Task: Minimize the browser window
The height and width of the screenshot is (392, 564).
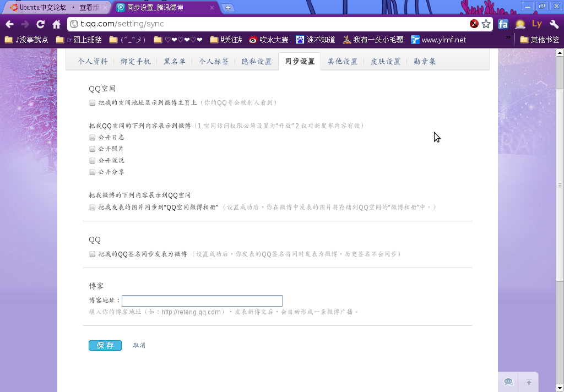Action: pyautogui.click(x=528, y=7)
